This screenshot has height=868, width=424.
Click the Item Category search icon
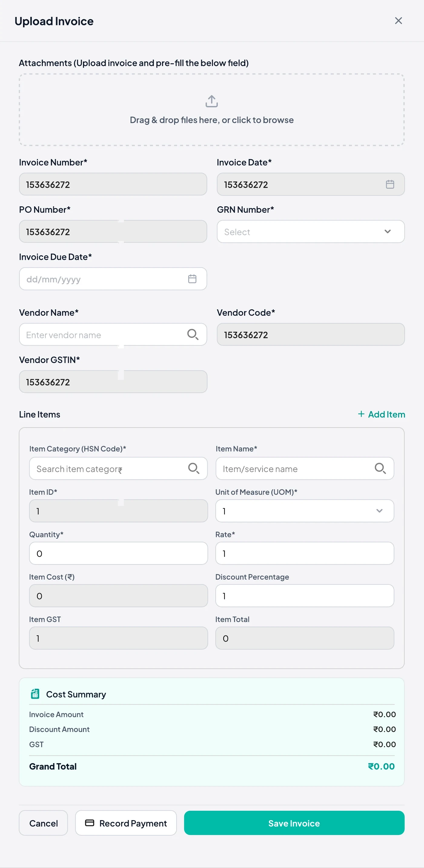pyautogui.click(x=194, y=468)
